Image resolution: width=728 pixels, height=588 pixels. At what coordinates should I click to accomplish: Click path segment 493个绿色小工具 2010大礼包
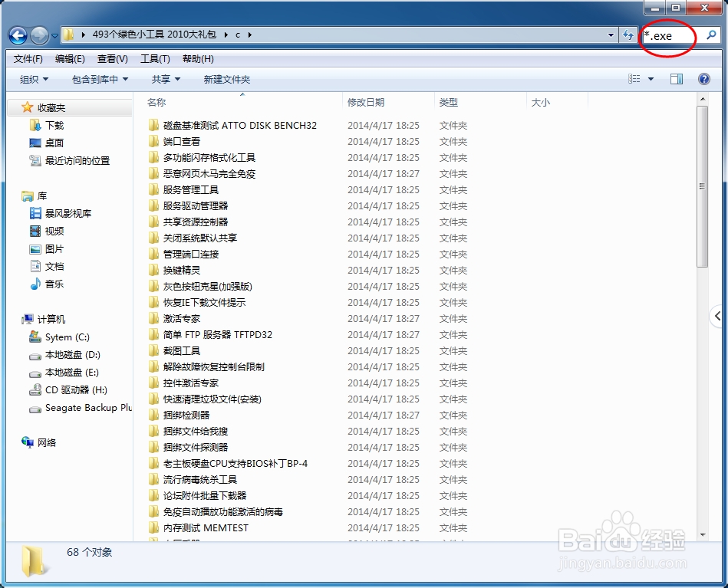[154, 34]
